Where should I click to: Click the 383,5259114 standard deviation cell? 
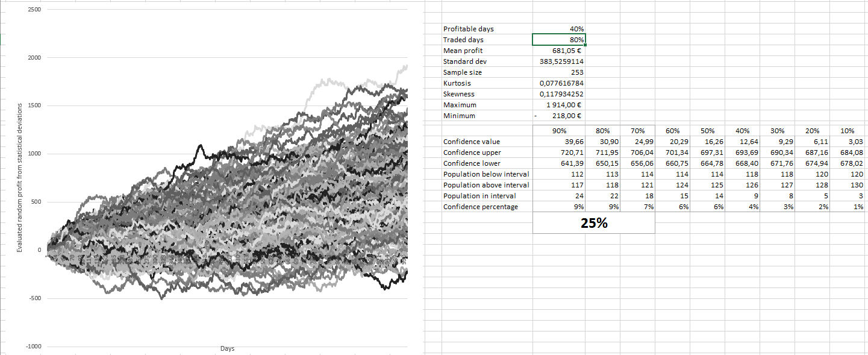(x=559, y=61)
